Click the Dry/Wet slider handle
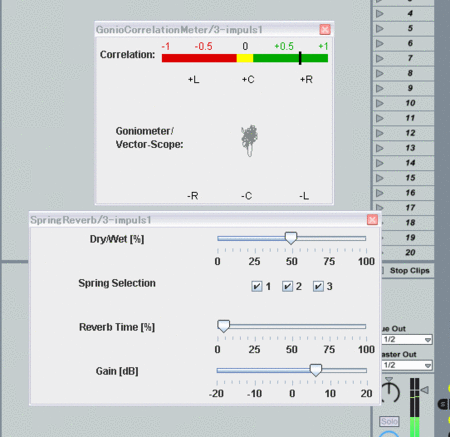450x437 pixels. (291, 238)
